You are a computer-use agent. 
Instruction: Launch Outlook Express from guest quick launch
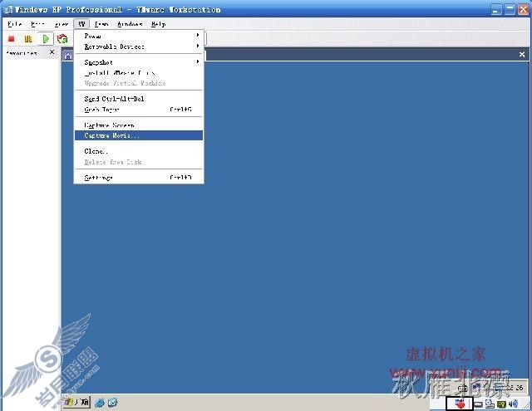pos(113,403)
